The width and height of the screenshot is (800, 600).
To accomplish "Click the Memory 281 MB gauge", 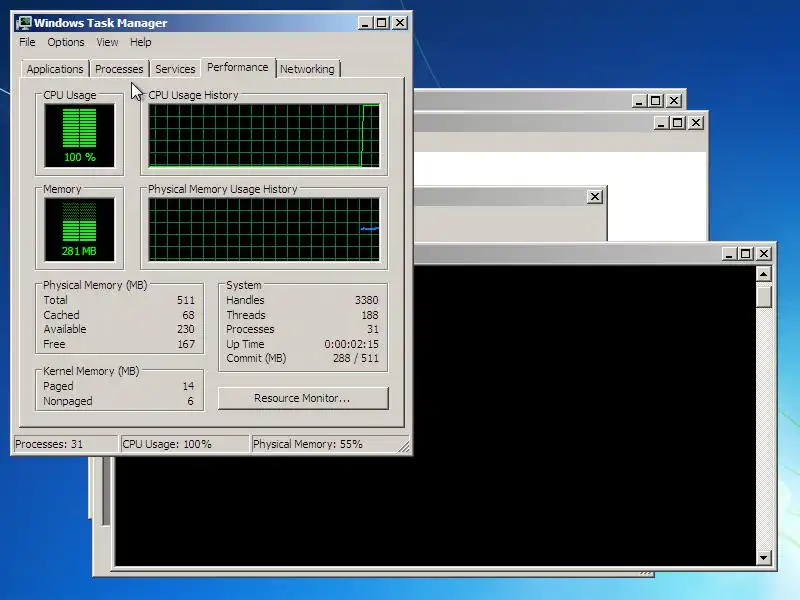I will tap(80, 230).
